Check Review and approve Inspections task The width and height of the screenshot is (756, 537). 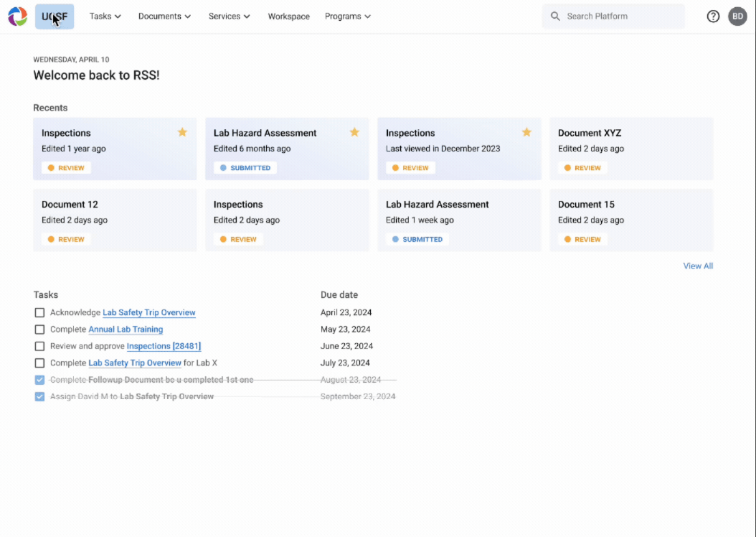tap(39, 347)
